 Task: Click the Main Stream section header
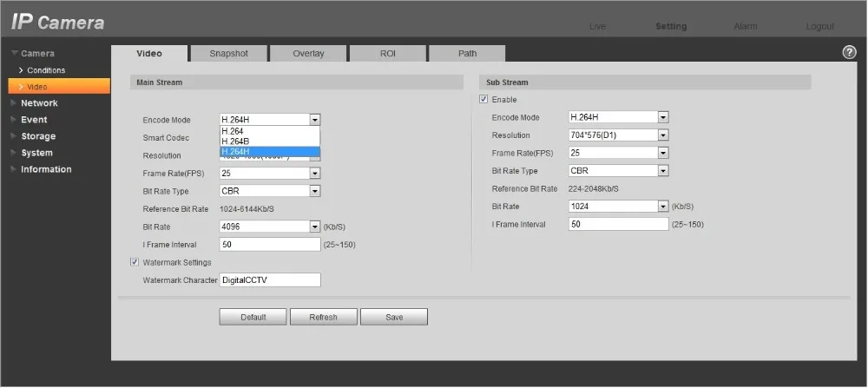297,82
